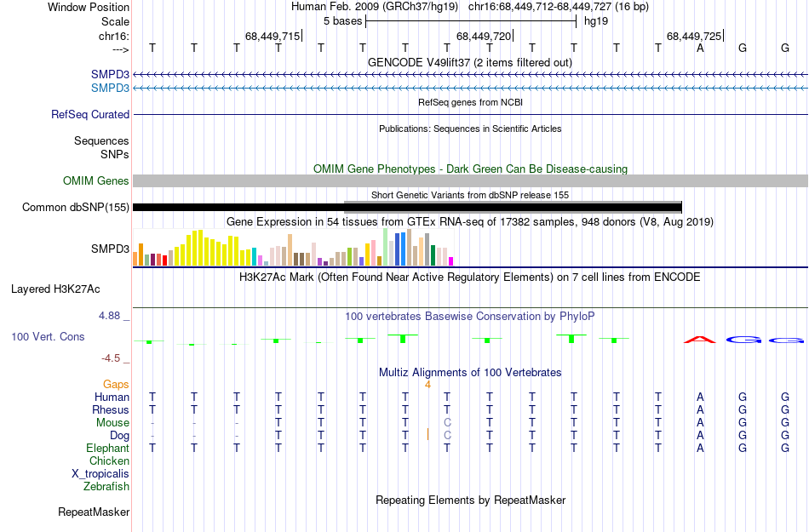Select the Zebrafish species label
This screenshot has height=532, width=809.
coord(106,486)
